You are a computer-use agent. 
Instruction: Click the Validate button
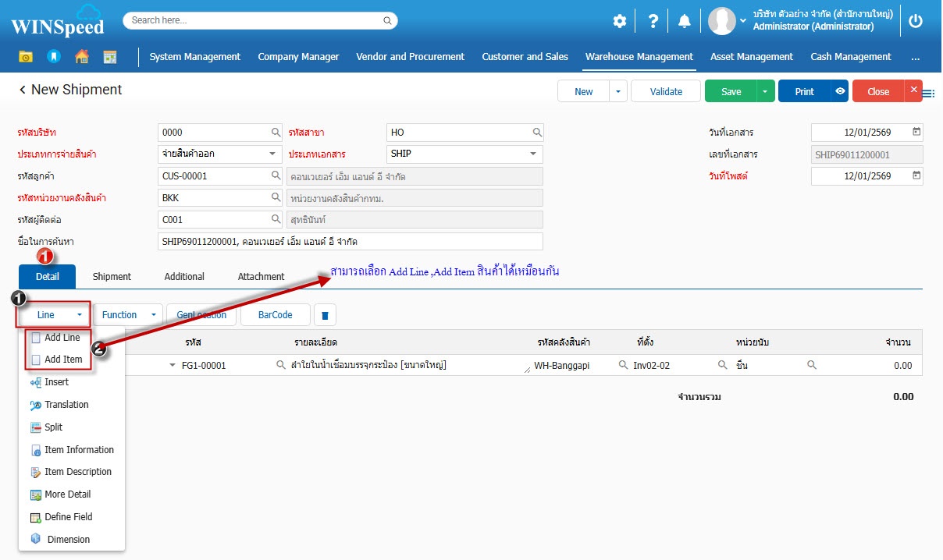click(666, 91)
